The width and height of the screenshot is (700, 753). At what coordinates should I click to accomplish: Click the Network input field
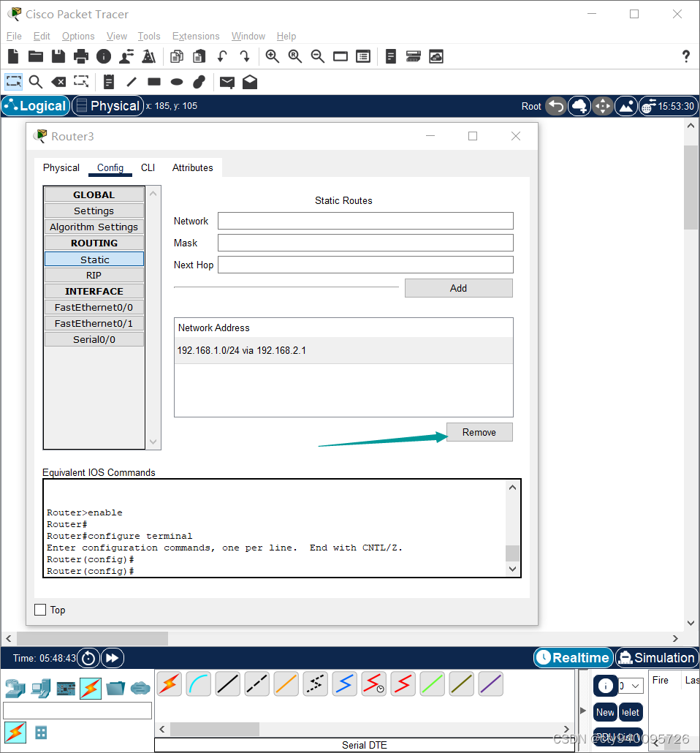pyautogui.click(x=365, y=221)
